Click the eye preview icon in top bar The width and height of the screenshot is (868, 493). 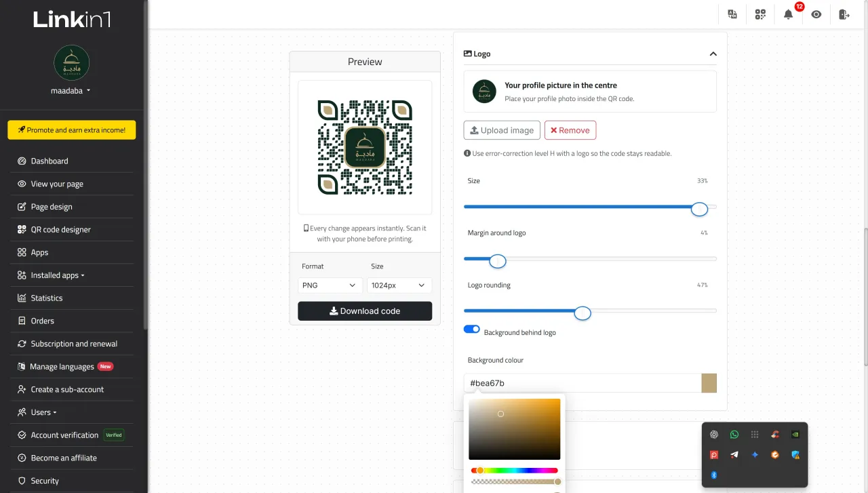pos(816,14)
